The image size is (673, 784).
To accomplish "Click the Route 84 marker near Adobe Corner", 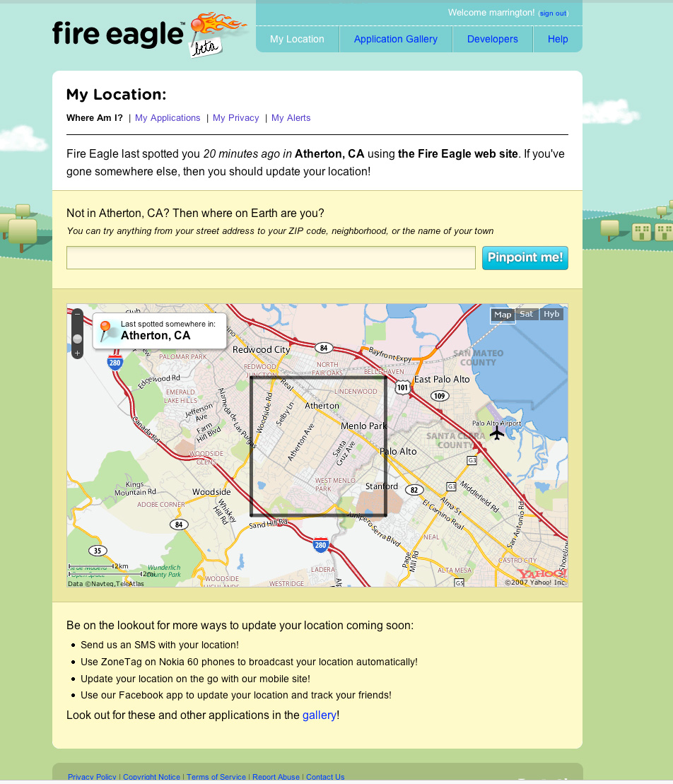I will pyautogui.click(x=178, y=525).
